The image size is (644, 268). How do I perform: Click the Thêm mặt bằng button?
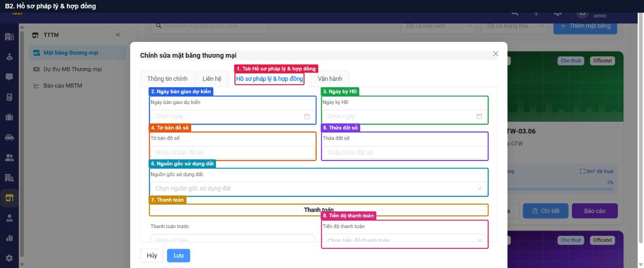coord(585,26)
